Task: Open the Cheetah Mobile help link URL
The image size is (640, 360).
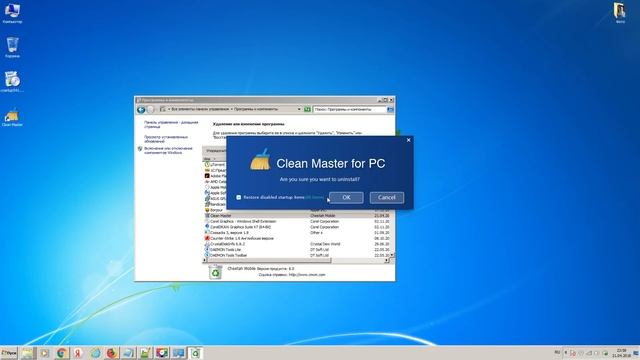Action: pos(307,275)
